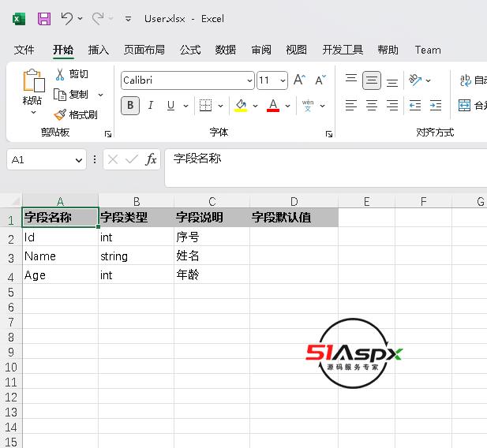Click the Paste clipboard icon
This screenshot has width=487, height=448.
pos(32,81)
